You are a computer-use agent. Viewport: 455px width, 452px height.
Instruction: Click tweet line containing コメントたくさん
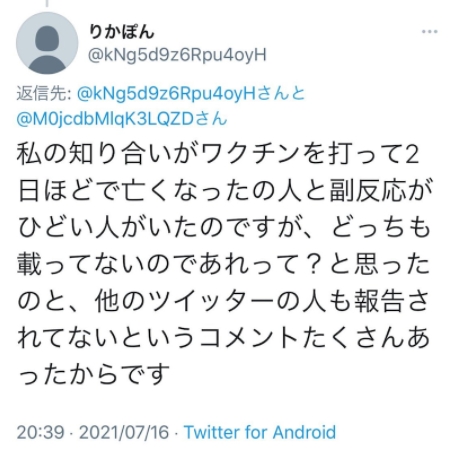[x=223, y=338]
